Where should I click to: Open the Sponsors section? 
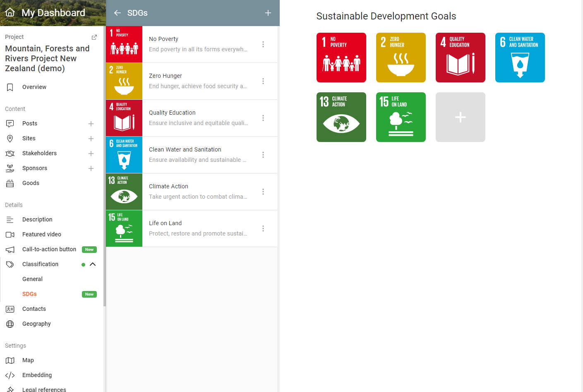point(35,168)
